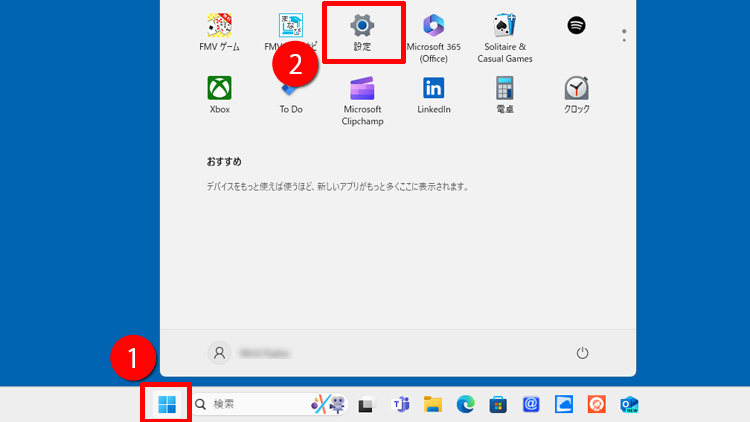Open Task View from the taskbar

(x=365, y=405)
